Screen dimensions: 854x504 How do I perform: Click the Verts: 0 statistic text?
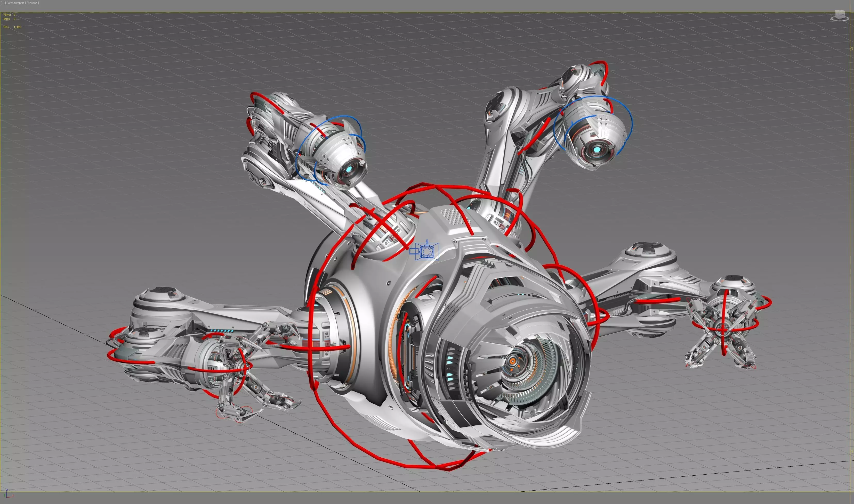pyautogui.click(x=9, y=19)
